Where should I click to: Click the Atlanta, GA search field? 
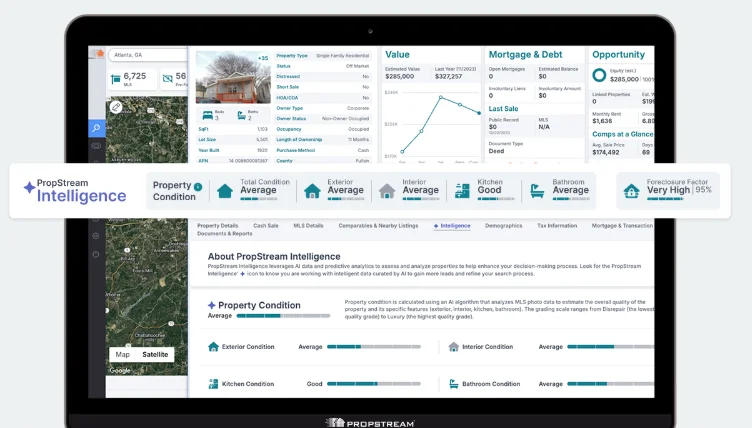tap(148, 55)
